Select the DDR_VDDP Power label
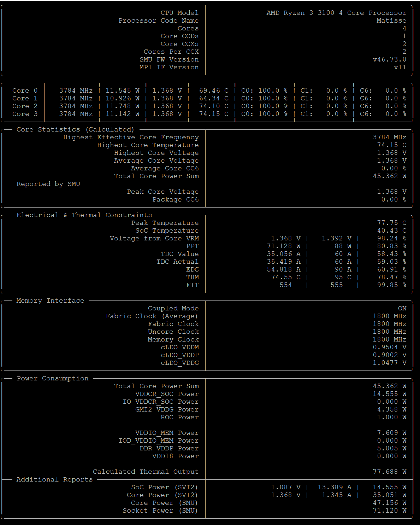The image size is (420, 525). pos(169,448)
